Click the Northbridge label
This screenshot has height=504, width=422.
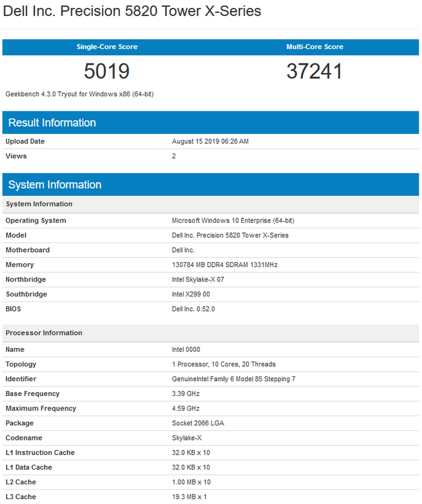pos(26,280)
